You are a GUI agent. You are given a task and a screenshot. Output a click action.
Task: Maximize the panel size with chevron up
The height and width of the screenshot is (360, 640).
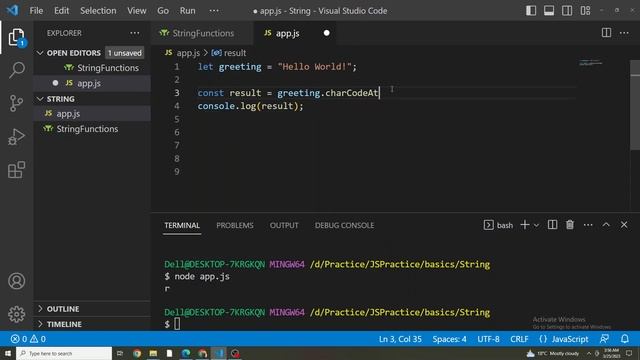[x=606, y=225]
